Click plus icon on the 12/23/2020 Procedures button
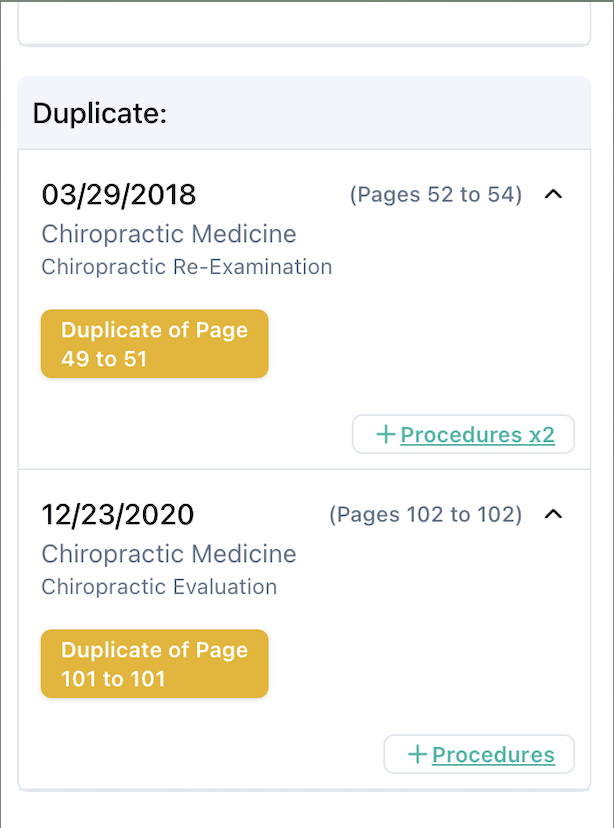 417,754
